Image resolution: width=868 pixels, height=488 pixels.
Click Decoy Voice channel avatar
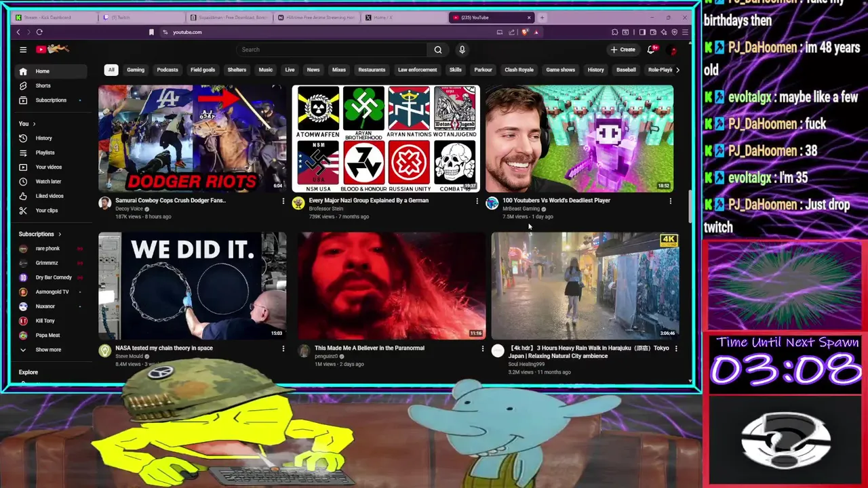[x=104, y=203]
